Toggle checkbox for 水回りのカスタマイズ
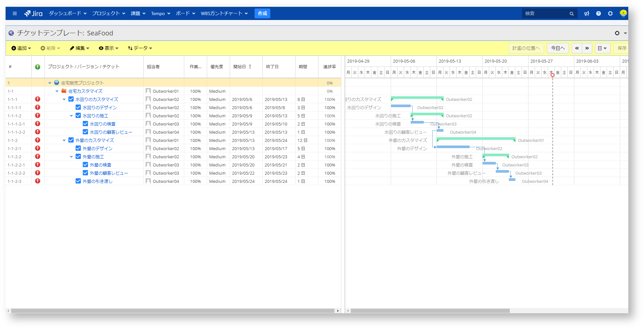644x329 pixels. pos(71,99)
